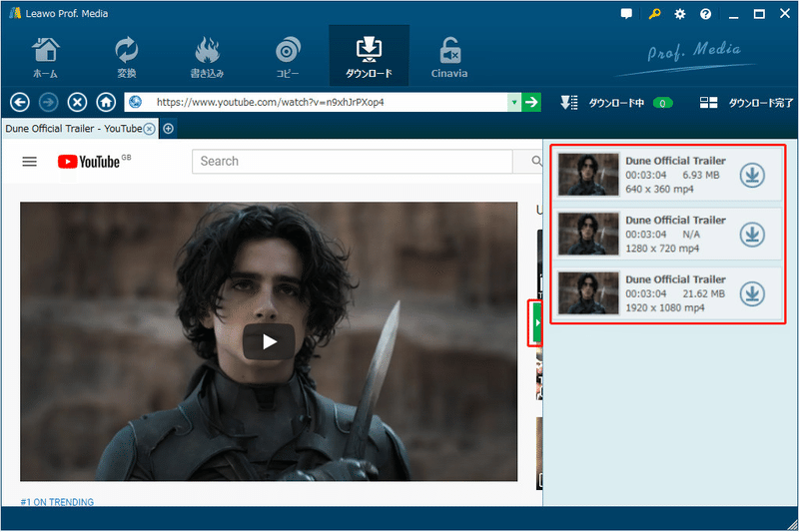Click the green Go arrow button

531,103
